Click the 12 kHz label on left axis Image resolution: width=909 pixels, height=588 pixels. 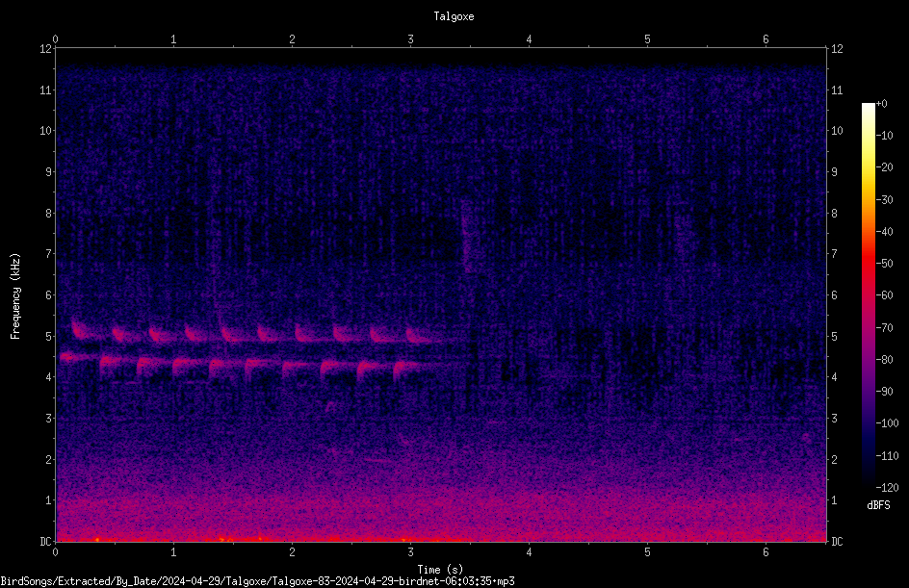46,49
